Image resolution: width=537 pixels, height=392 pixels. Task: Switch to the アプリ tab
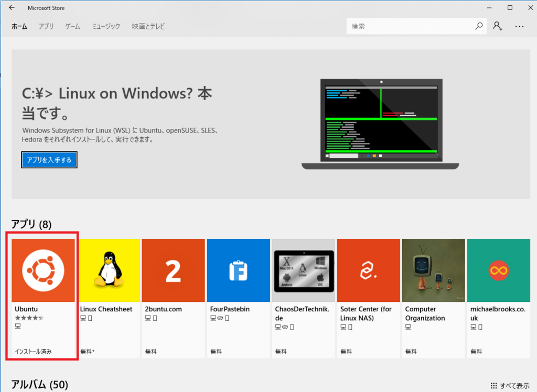[46, 26]
